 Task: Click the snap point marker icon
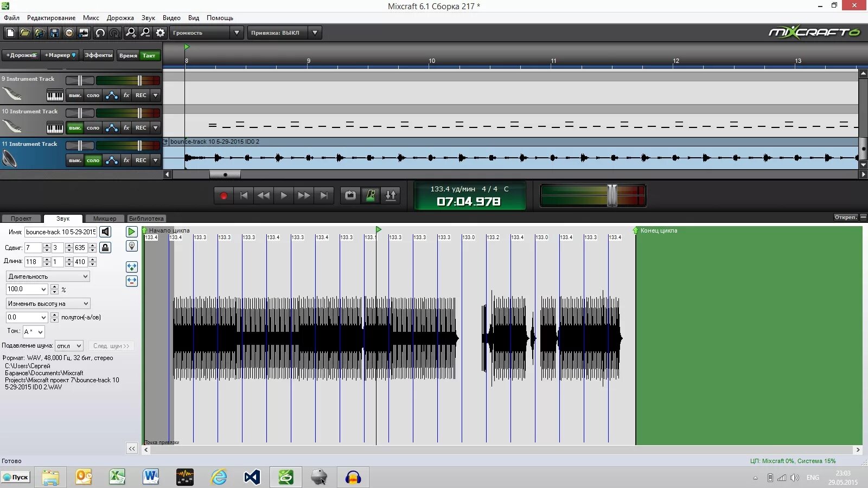coord(131,246)
